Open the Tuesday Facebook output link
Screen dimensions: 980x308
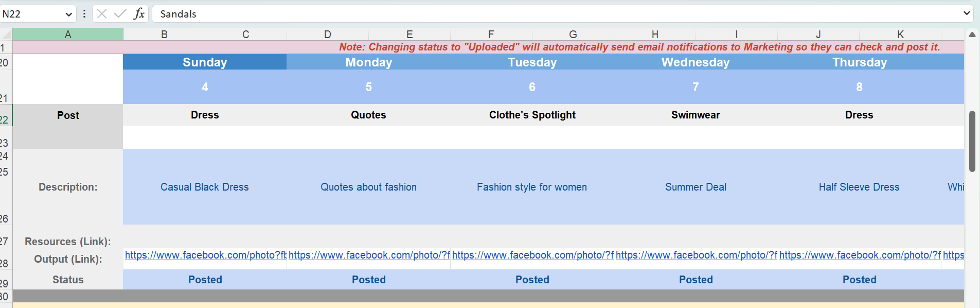[x=532, y=255]
